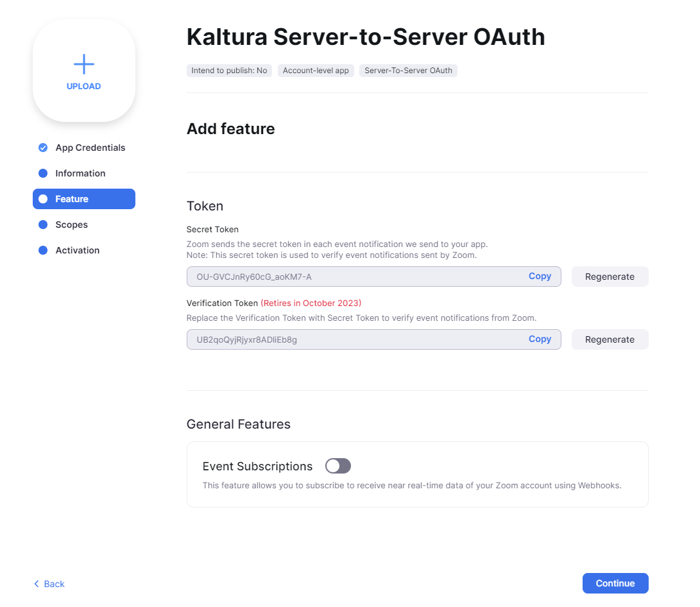Click the 'Kaltura Server-to-Server OAuth' title
This screenshot has width=700, height=607.
click(366, 37)
